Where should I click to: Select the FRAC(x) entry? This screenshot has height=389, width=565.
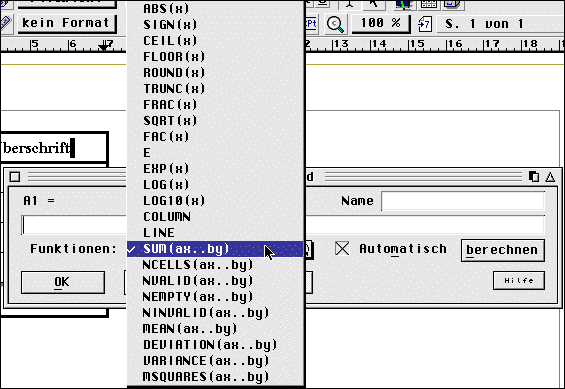pyautogui.click(x=216, y=104)
